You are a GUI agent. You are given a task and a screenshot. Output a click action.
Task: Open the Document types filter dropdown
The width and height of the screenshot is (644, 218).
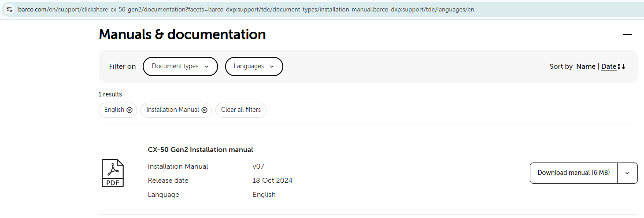tap(180, 67)
